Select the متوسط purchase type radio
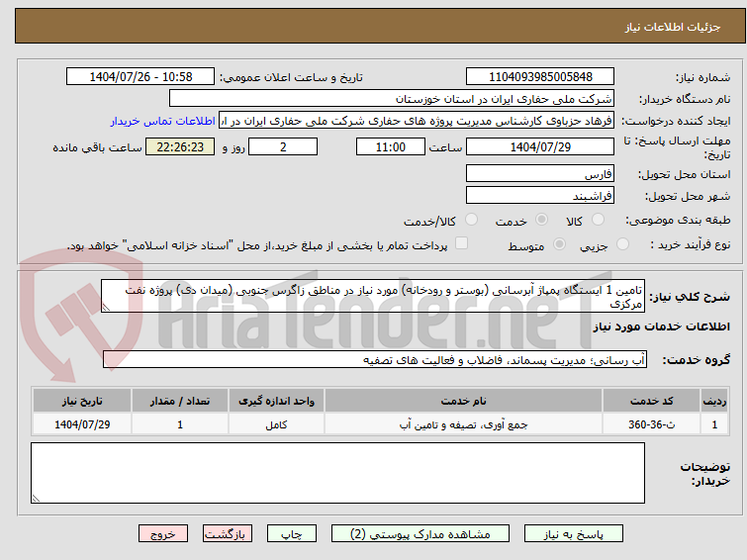 point(559,244)
